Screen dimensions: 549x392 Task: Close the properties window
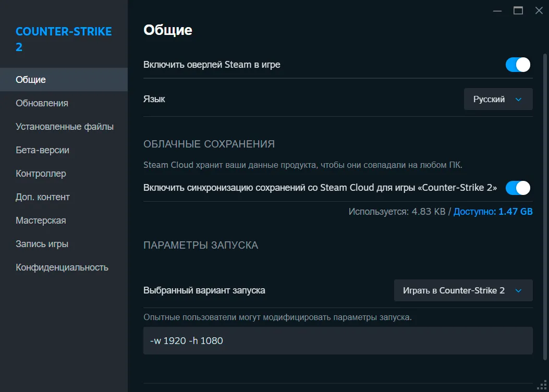coord(539,11)
